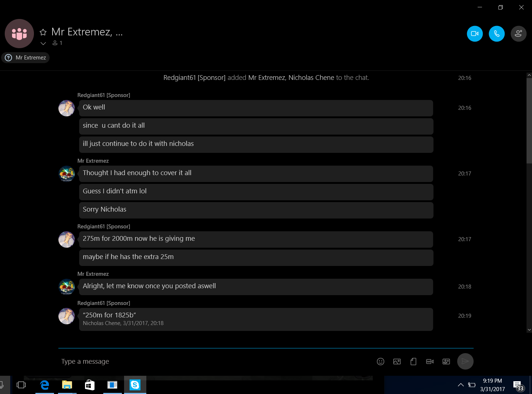Click 'Mr Extremez' name above 'Thought I had enough'

(93, 161)
